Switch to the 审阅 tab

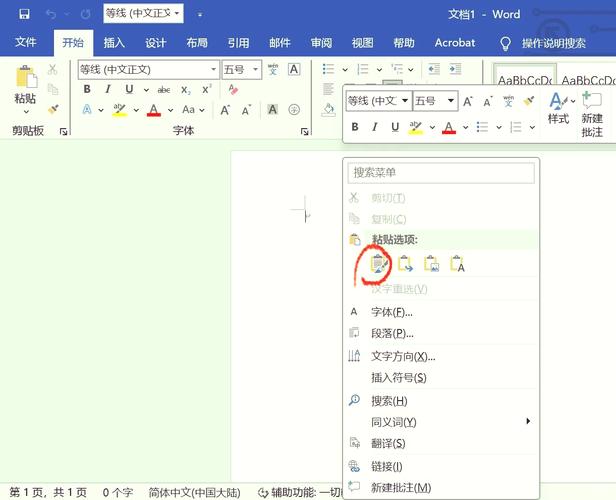coord(321,42)
